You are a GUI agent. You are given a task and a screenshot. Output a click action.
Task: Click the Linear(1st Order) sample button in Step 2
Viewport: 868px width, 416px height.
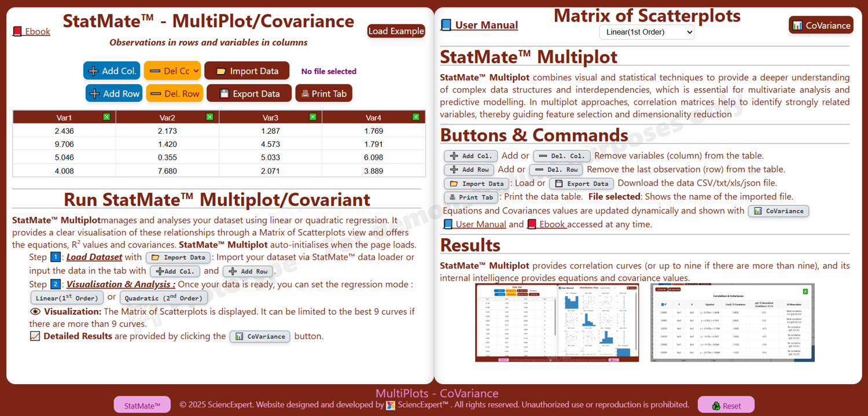67,298
